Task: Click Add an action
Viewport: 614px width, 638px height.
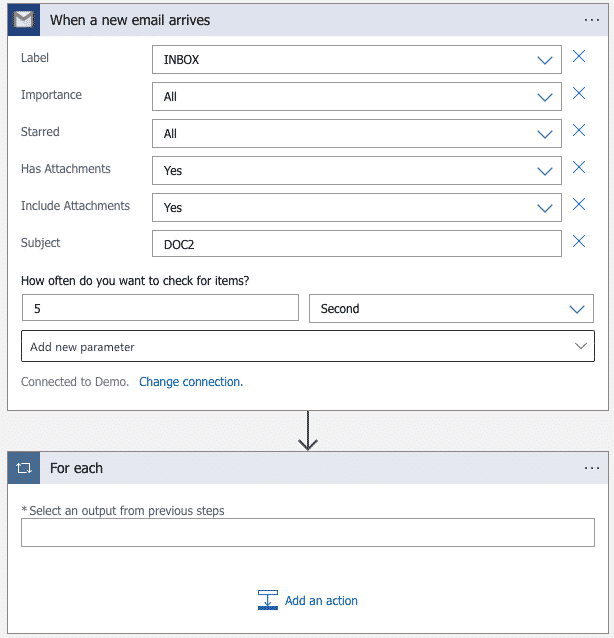Action: [x=308, y=601]
